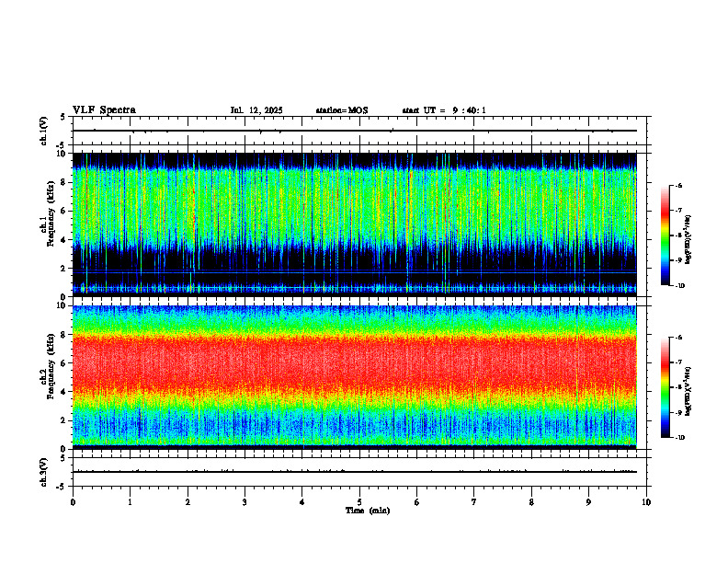The image size is (728, 563).
Task: Click the "station=MOS" header label
Action: pos(342,110)
